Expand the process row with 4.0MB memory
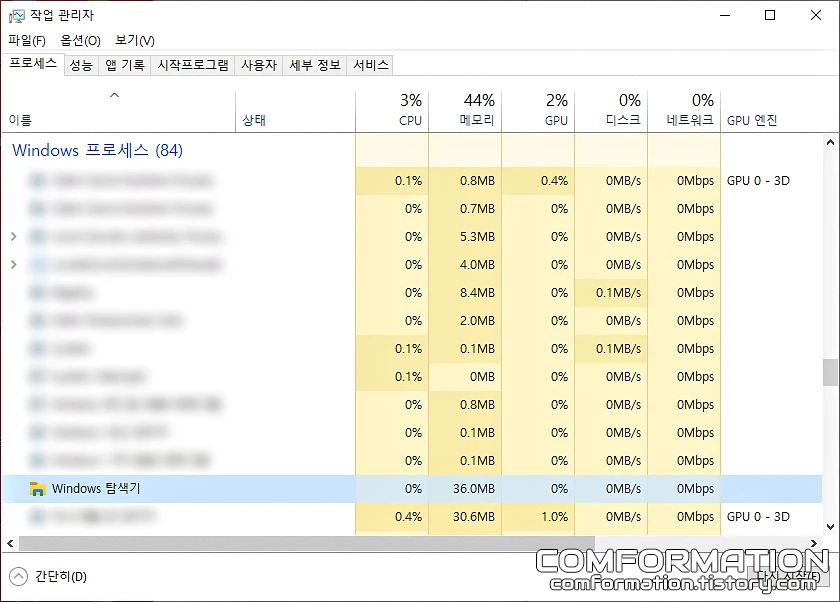The height and width of the screenshot is (602, 840). click(14, 264)
